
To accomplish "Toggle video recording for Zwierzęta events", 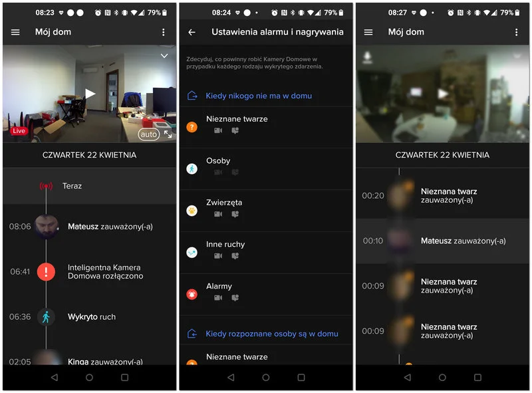I will (x=218, y=214).
